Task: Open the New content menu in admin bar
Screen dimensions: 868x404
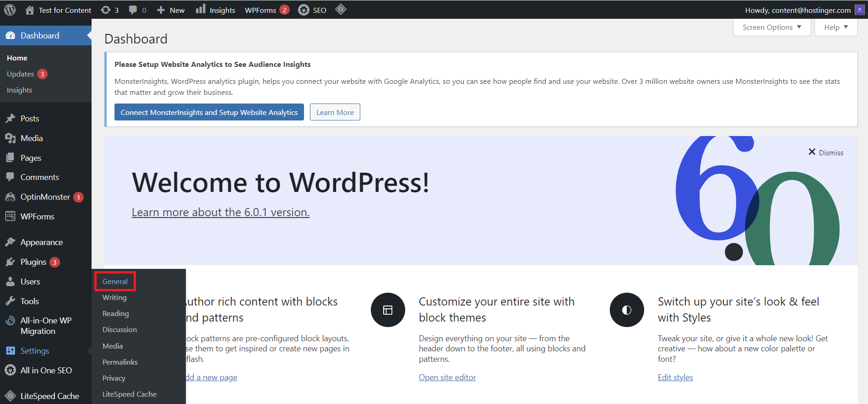Action: [x=171, y=10]
